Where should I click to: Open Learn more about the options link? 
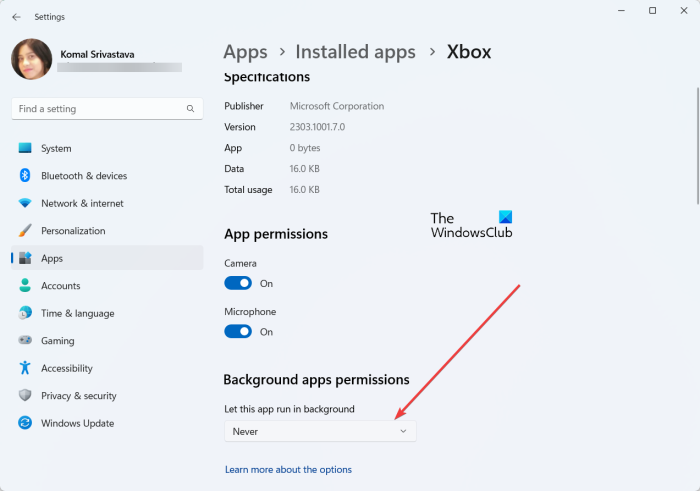tap(288, 469)
